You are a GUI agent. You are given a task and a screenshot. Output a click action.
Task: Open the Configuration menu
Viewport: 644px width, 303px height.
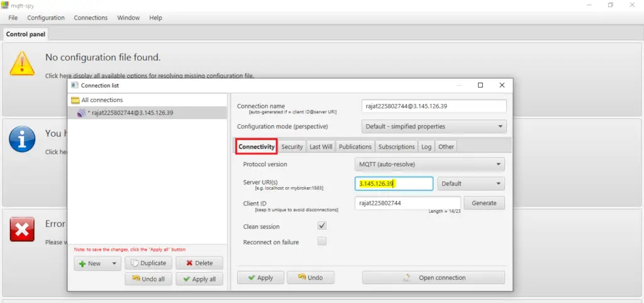tap(46, 18)
